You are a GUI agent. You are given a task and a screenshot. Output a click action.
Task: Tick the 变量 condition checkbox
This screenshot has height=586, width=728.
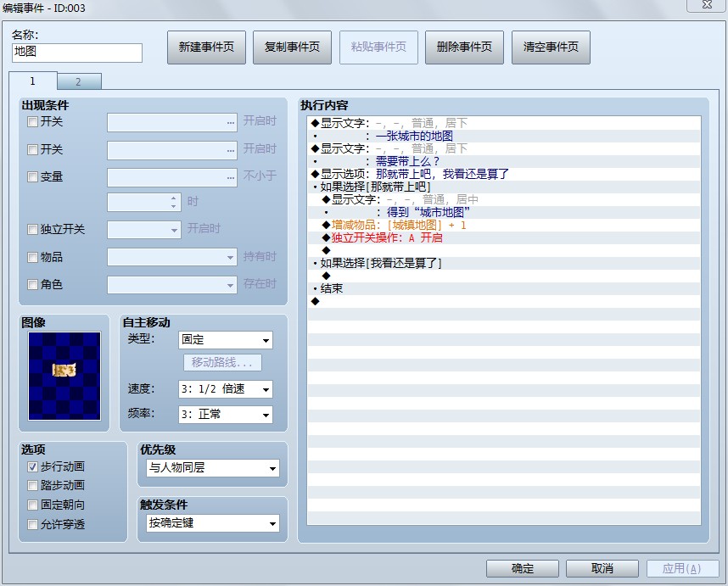click(32, 176)
